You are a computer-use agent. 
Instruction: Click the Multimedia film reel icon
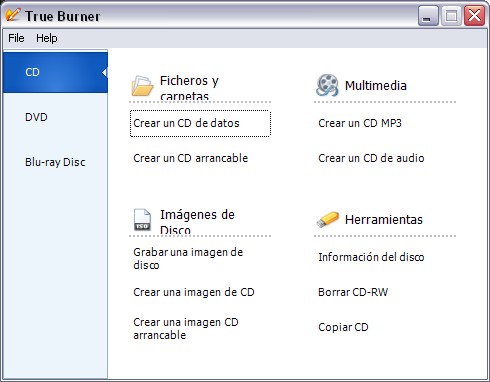[x=327, y=85]
